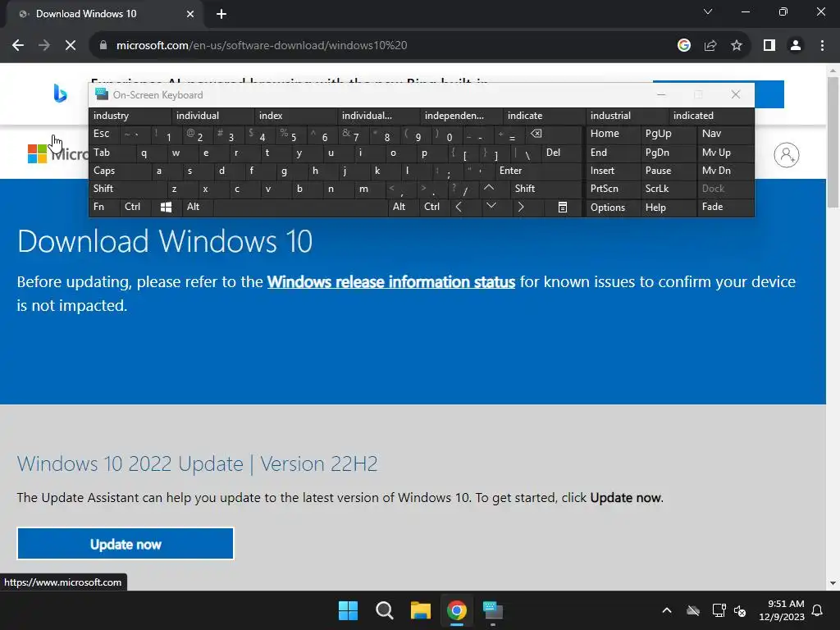
Task: Toggle the right Ctrl key
Action: click(x=435, y=207)
